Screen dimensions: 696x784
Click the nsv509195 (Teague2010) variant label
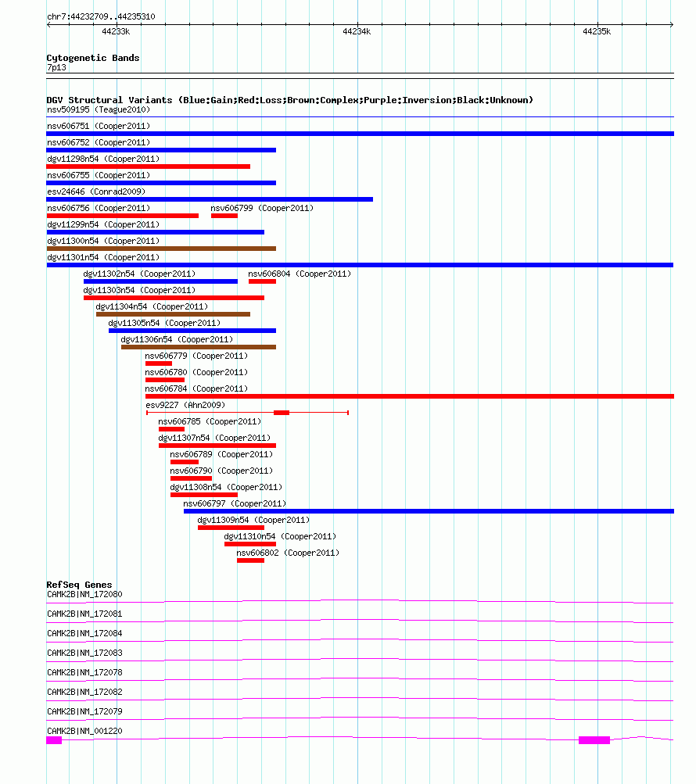click(x=99, y=109)
